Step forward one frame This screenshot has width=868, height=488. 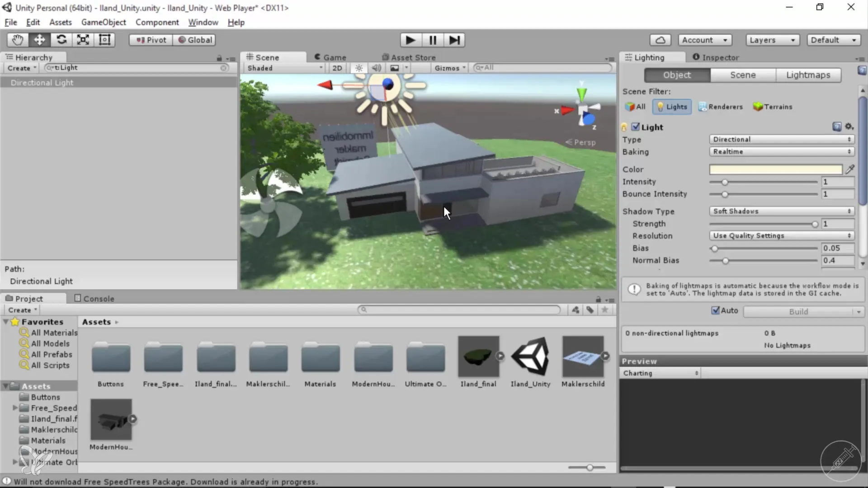point(454,40)
